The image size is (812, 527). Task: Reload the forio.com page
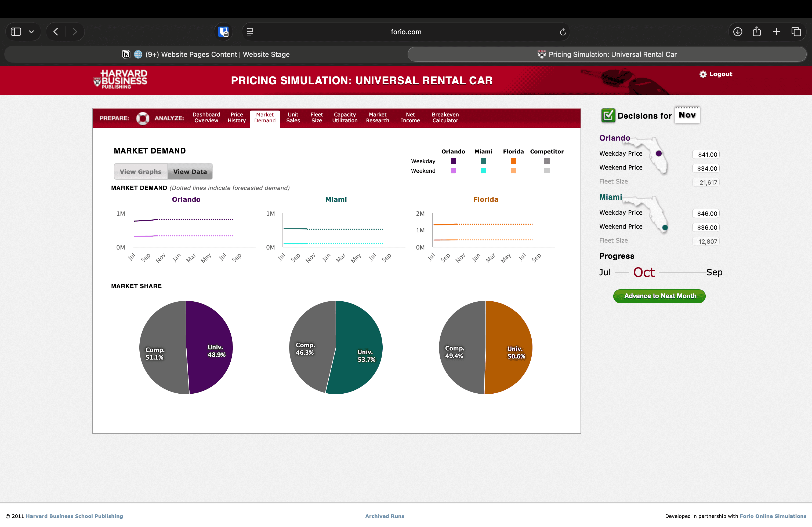pyautogui.click(x=563, y=32)
